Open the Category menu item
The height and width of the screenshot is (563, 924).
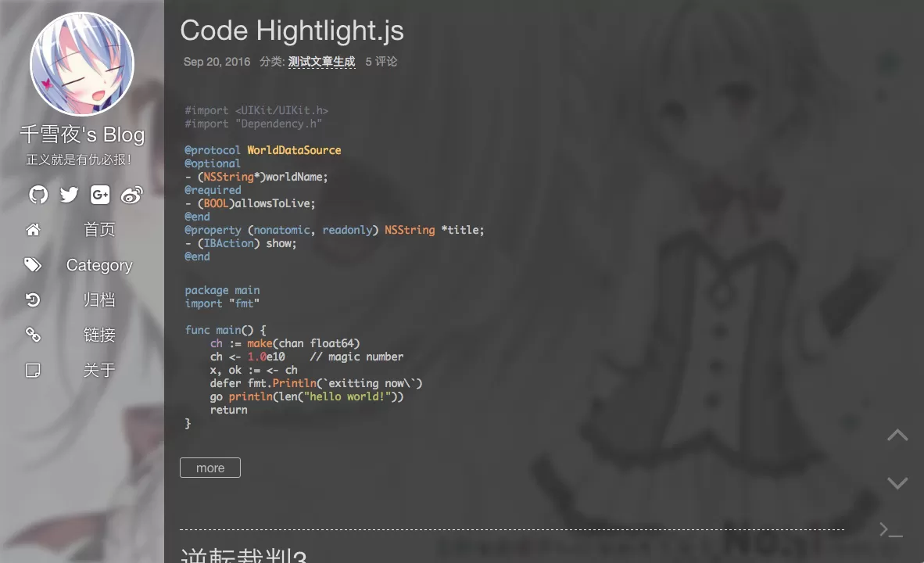click(x=99, y=265)
